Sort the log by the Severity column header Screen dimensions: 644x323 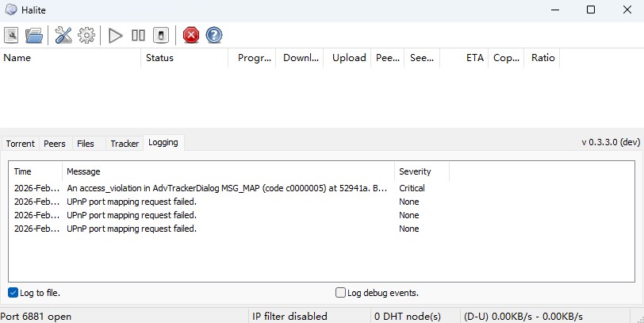tap(421, 171)
